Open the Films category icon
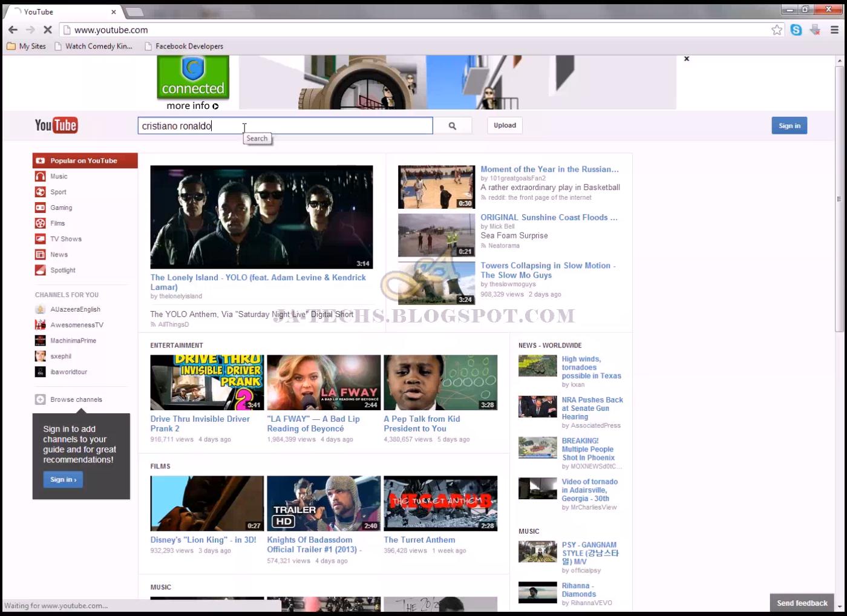This screenshot has height=616, width=847. tap(40, 223)
